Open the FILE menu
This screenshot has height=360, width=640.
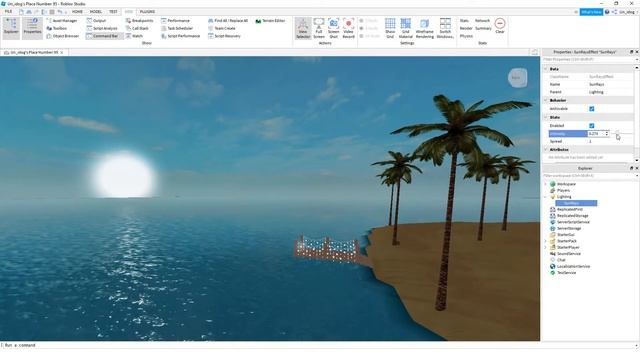[x=8, y=12]
